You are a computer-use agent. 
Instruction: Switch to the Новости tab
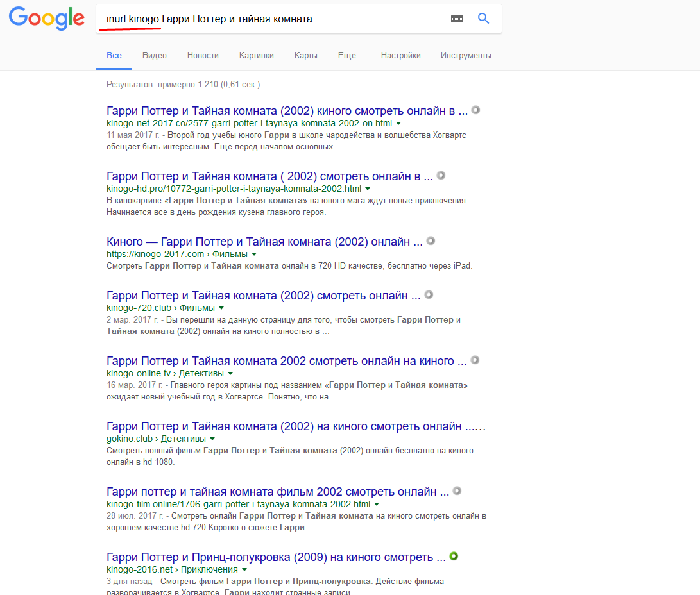click(x=203, y=56)
